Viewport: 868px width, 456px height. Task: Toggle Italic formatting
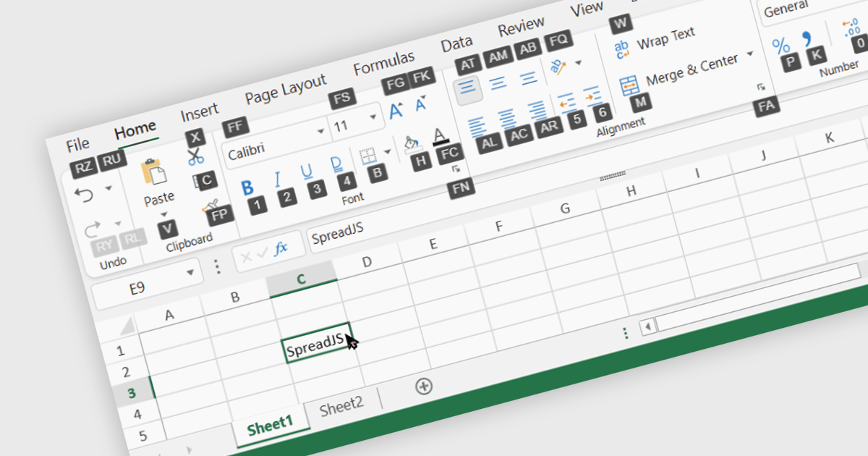[x=276, y=180]
